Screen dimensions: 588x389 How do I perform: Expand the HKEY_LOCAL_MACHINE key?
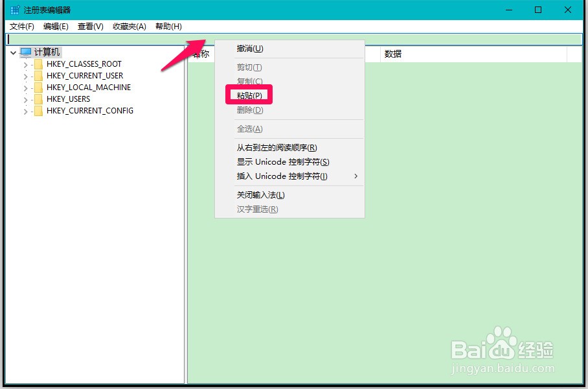pyautogui.click(x=25, y=88)
